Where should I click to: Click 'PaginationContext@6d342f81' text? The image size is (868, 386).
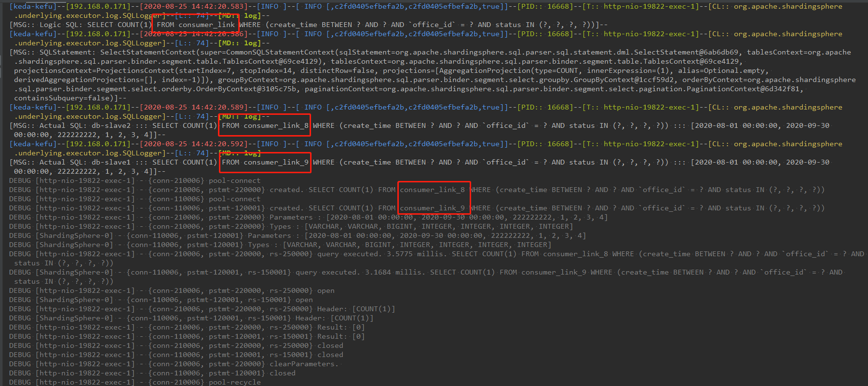pos(743,89)
